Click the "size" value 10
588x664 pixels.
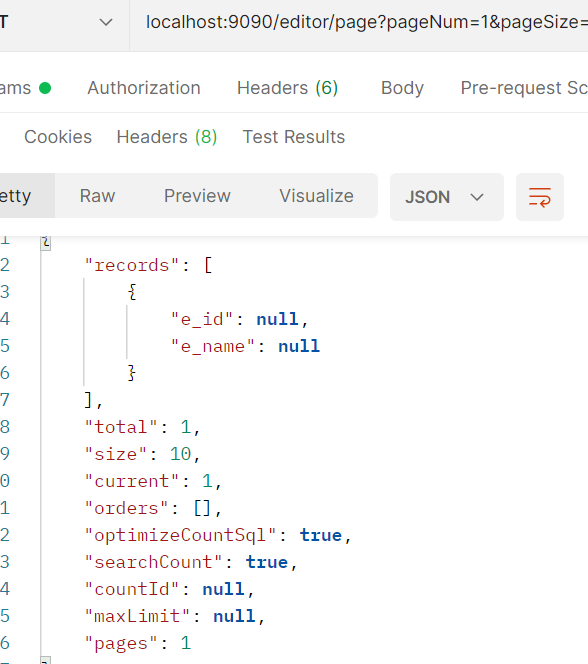(181, 454)
